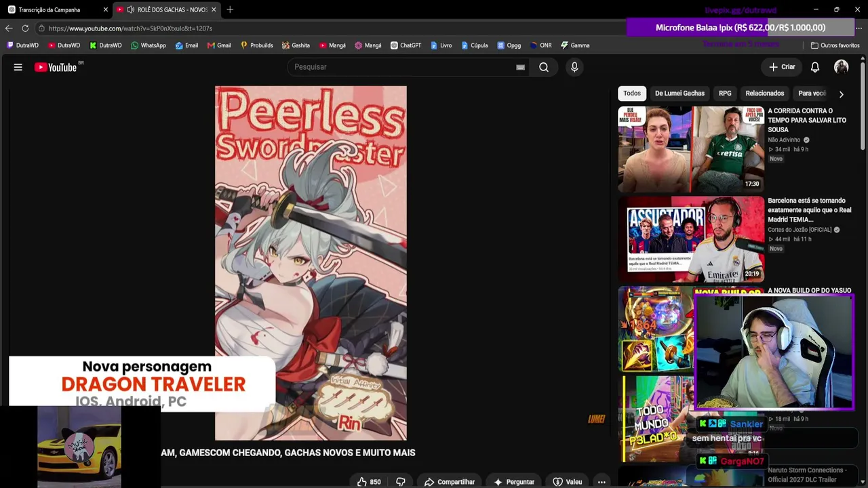Open browser settings ellipsis menu

tap(859, 28)
